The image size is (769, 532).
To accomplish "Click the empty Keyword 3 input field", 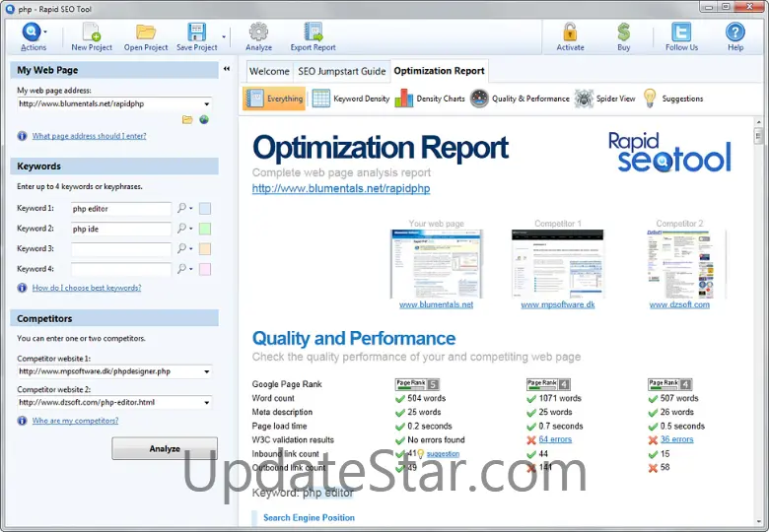I will coord(121,249).
